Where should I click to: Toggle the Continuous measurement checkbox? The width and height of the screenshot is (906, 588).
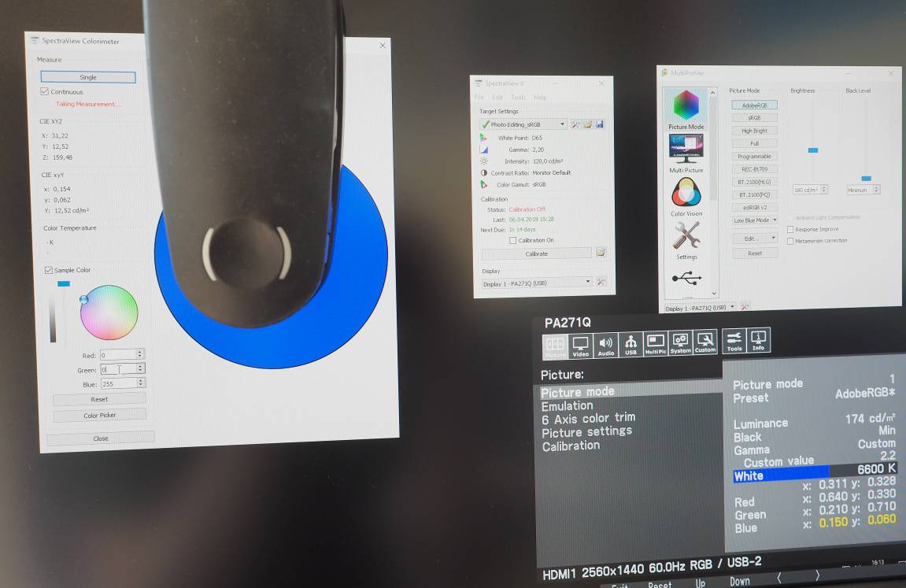pos(45,92)
